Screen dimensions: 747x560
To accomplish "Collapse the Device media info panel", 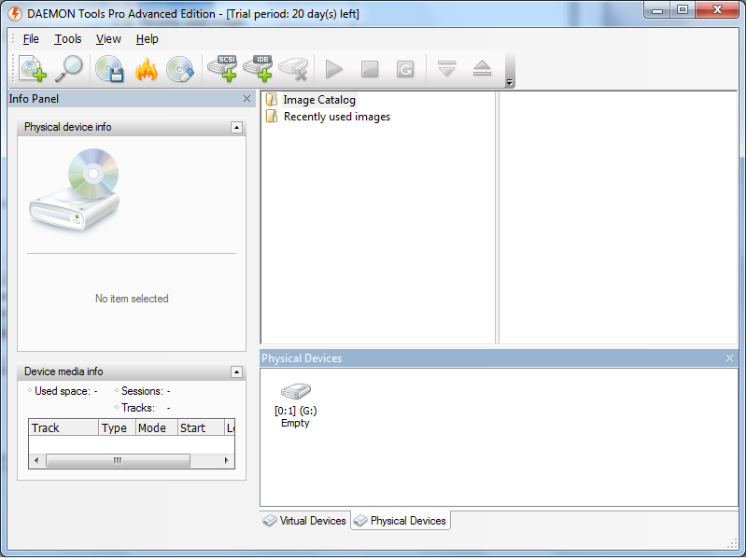I will coord(237,371).
